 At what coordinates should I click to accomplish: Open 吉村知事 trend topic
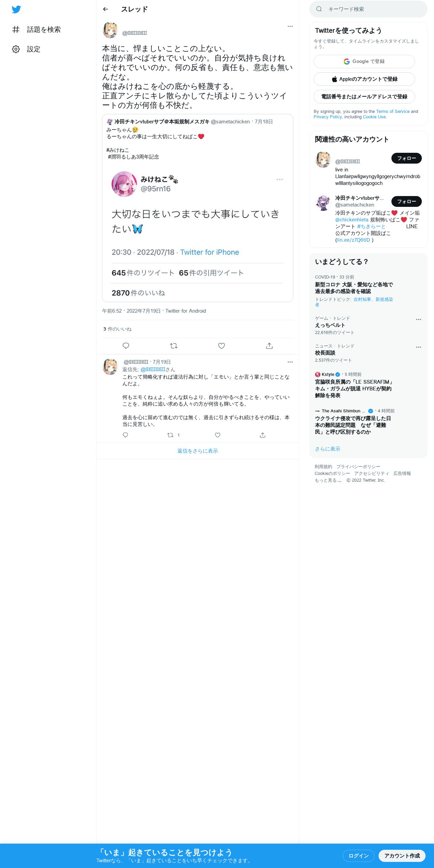click(x=362, y=299)
